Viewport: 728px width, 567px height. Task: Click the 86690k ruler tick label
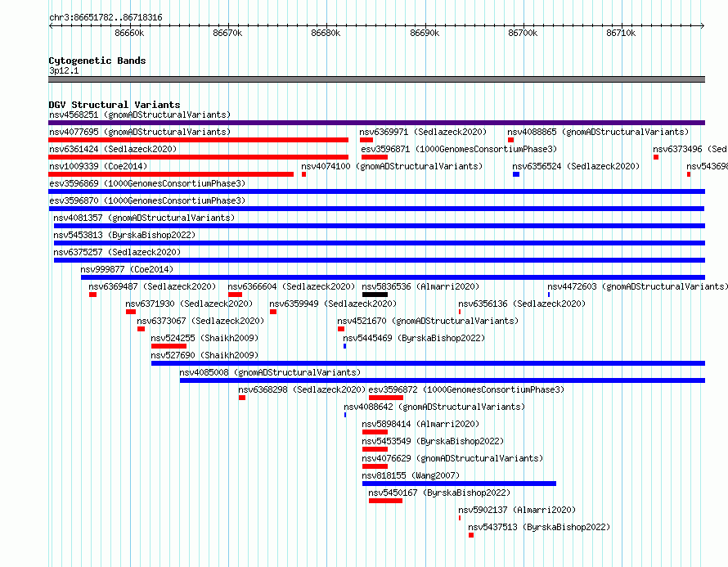coord(425,33)
